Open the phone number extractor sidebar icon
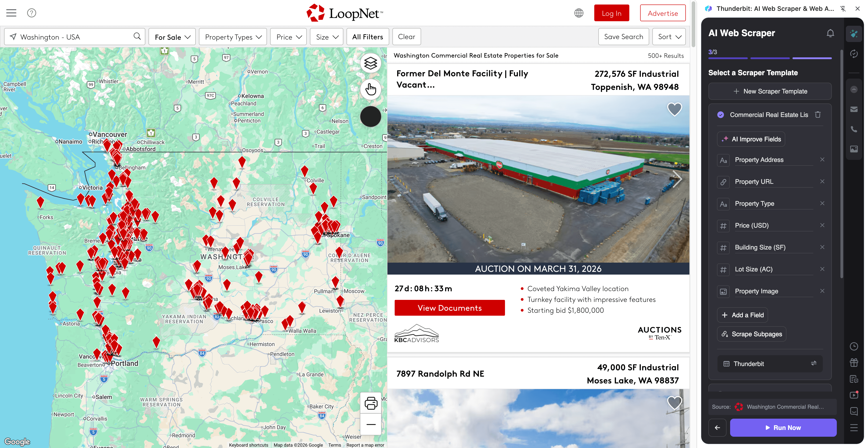Viewport: 868px width, 448px height. click(854, 129)
